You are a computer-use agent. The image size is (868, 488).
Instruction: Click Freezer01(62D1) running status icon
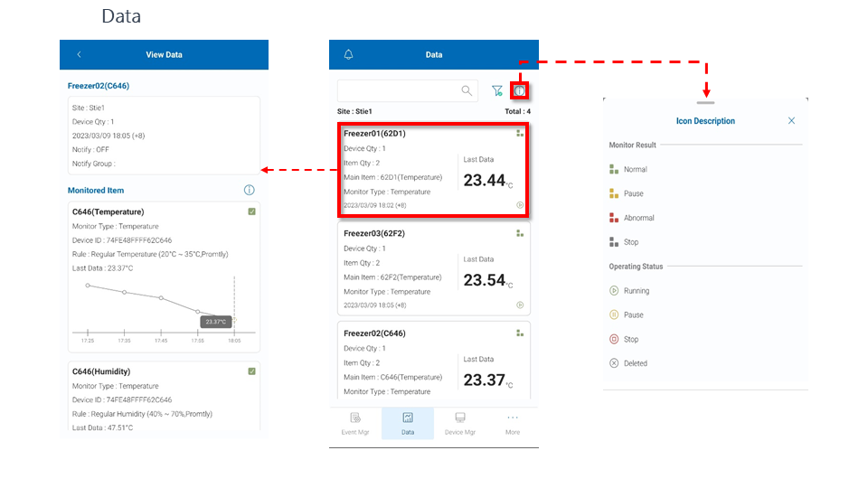click(520, 205)
